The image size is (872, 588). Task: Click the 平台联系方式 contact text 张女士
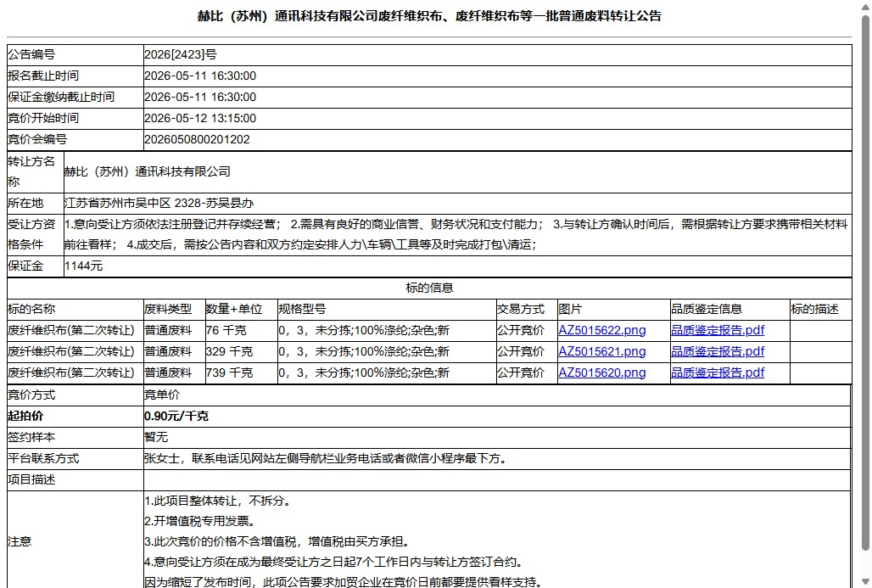pos(162,458)
